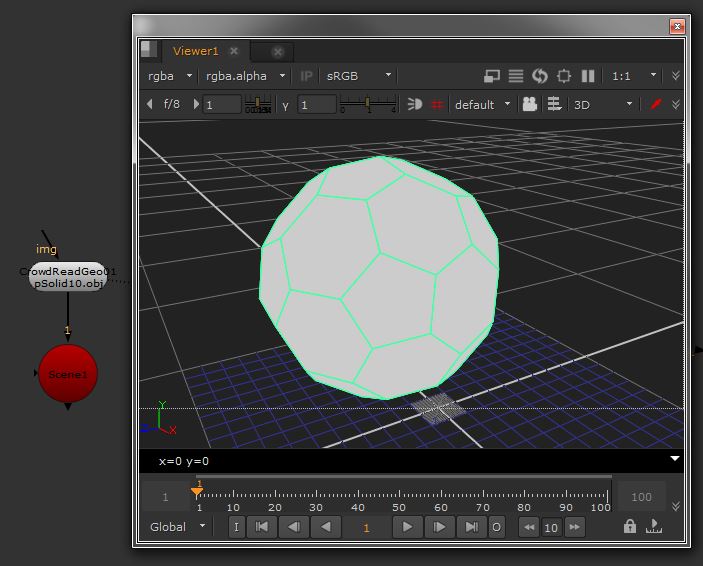
Task: Click the camera lock icon
Action: (529, 104)
